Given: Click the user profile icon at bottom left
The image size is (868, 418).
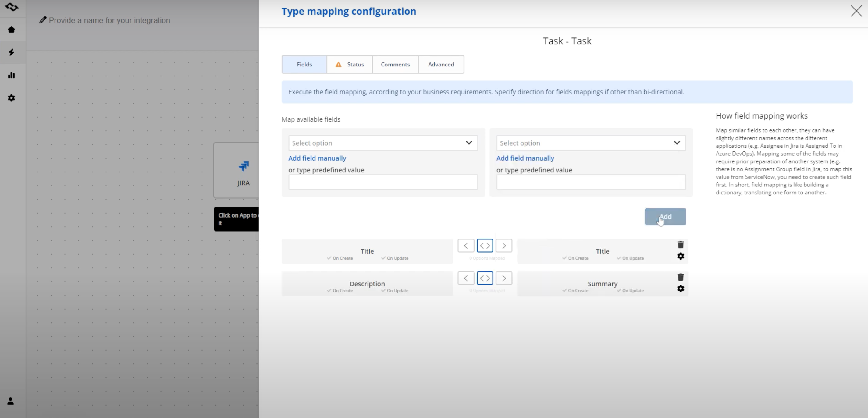Looking at the screenshot, I should (x=10, y=401).
